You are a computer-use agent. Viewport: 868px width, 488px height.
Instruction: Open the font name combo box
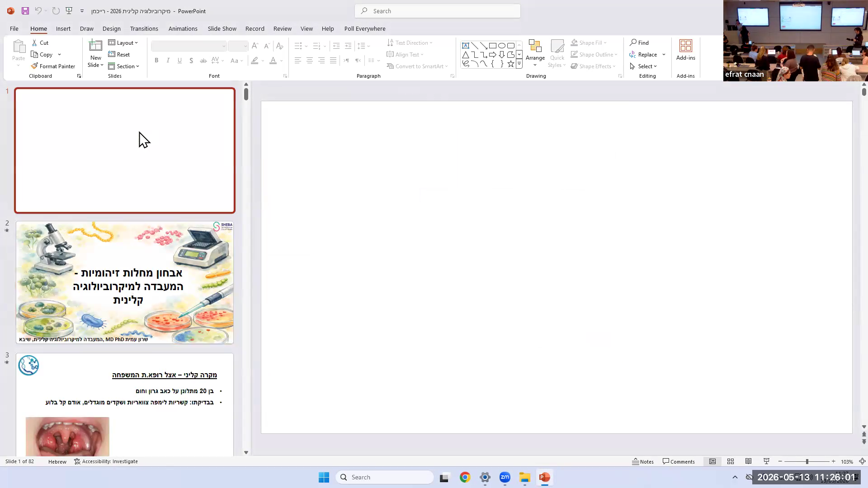click(x=189, y=46)
